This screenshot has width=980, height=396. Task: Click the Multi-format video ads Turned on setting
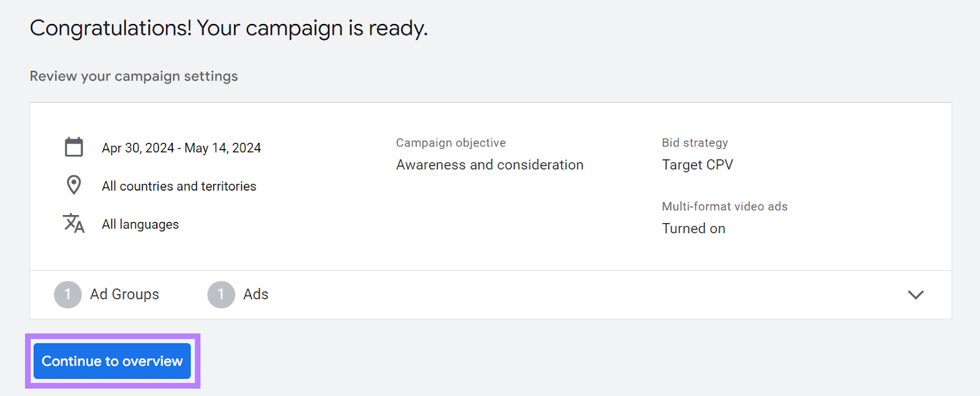(693, 228)
